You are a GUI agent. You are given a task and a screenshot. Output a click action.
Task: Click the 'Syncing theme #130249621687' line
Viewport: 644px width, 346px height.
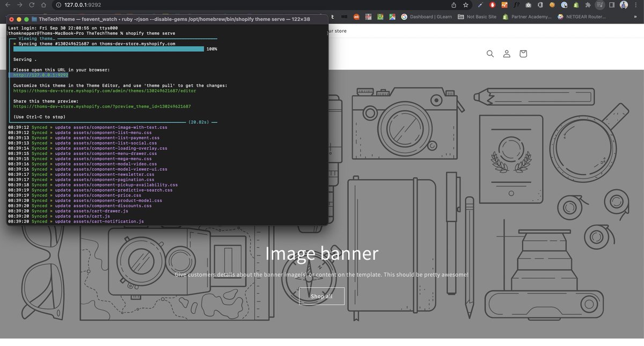(x=94, y=44)
